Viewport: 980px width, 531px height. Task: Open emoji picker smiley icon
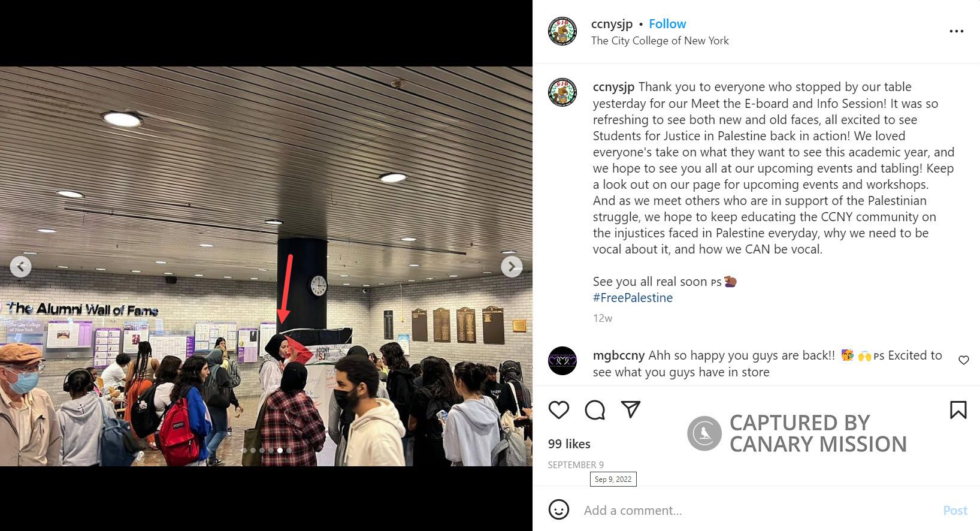point(559,510)
